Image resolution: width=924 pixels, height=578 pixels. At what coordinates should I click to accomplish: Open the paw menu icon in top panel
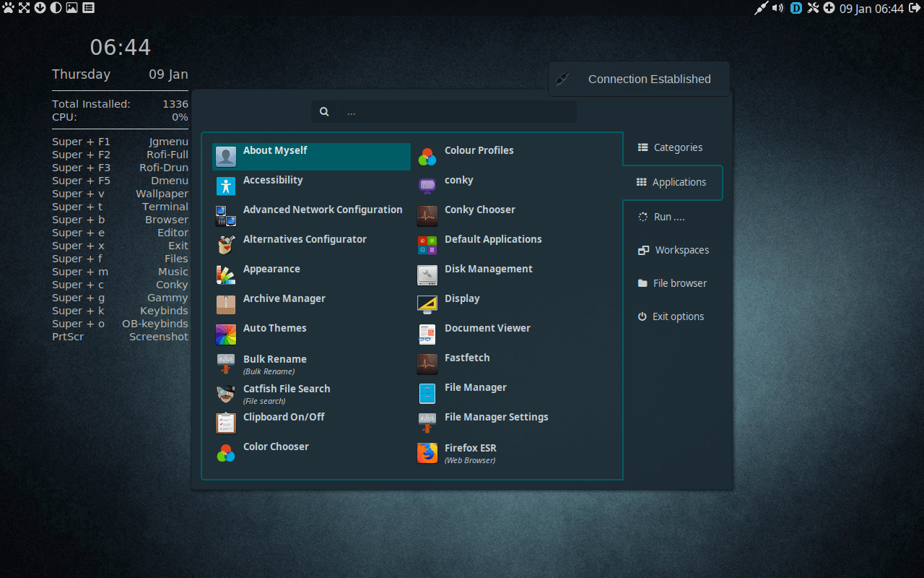(9, 8)
